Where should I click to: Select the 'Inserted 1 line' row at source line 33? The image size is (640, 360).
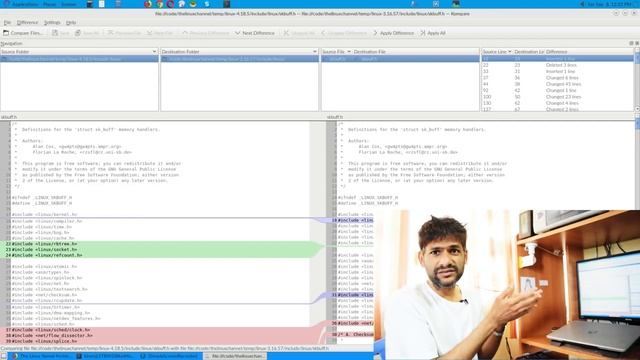558,71
